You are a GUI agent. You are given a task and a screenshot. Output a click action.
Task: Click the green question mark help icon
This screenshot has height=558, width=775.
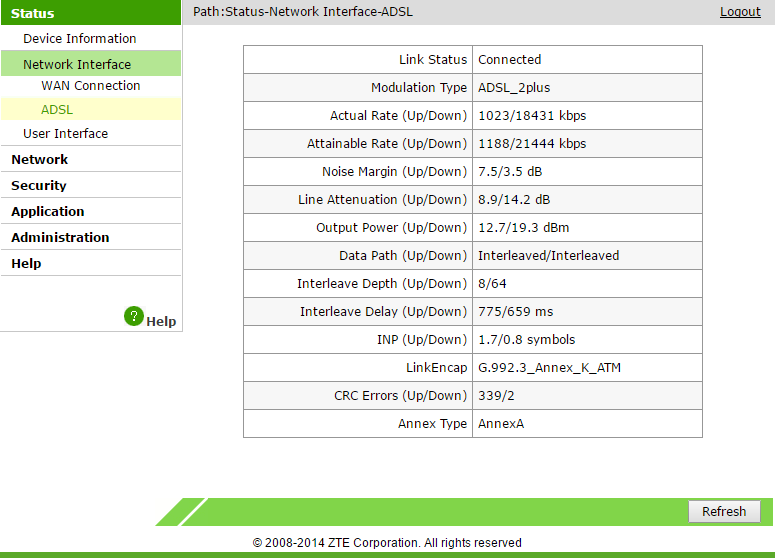click(x=134, y=316)
